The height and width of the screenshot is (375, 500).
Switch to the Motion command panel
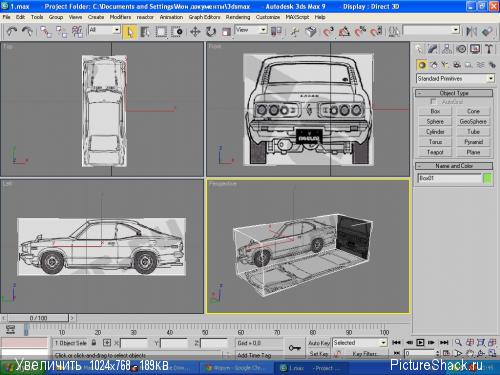[461, 49]
